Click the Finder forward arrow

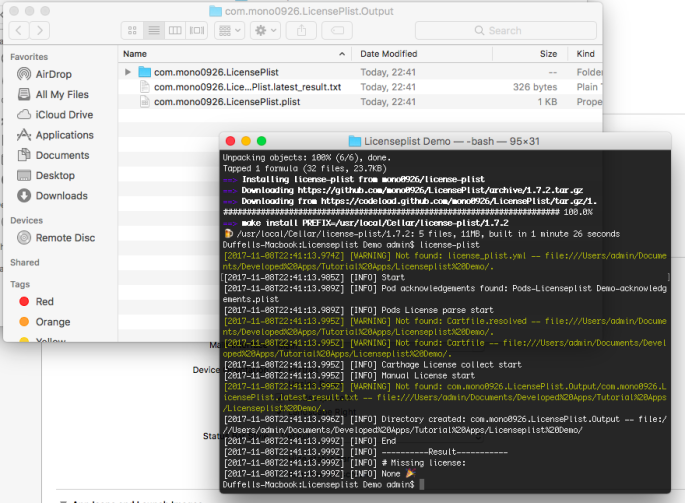[x=40, y=31]
